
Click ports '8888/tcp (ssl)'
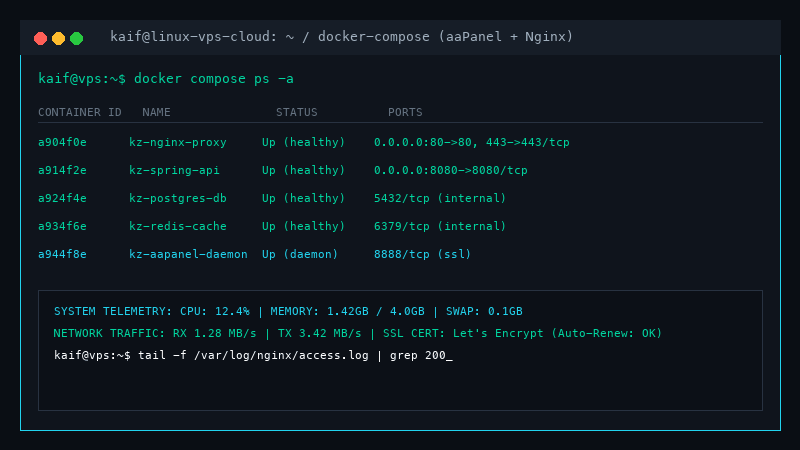422,254
